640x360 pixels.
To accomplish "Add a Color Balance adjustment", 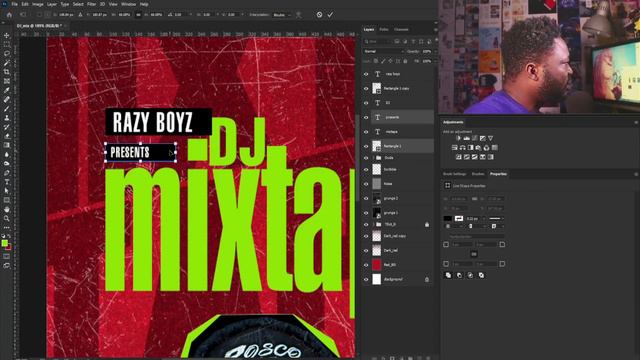I will tap(462, 147).
